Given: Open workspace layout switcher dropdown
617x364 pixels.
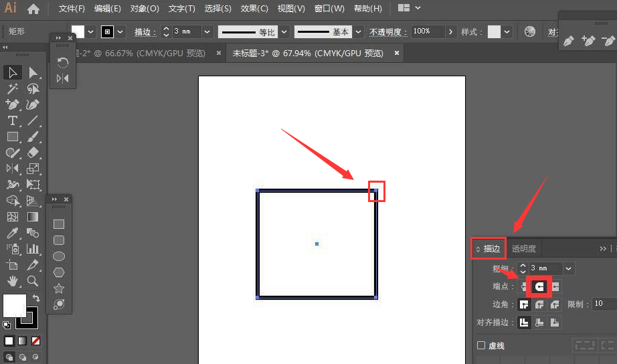Looking at the screenshot, I should point(418,8).
